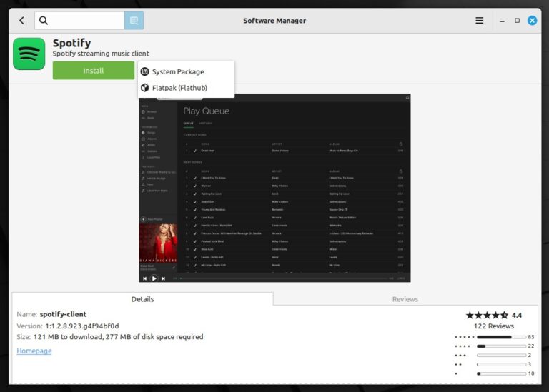
Task: Click the green Spotify app icon
Action: click(29, 54)
